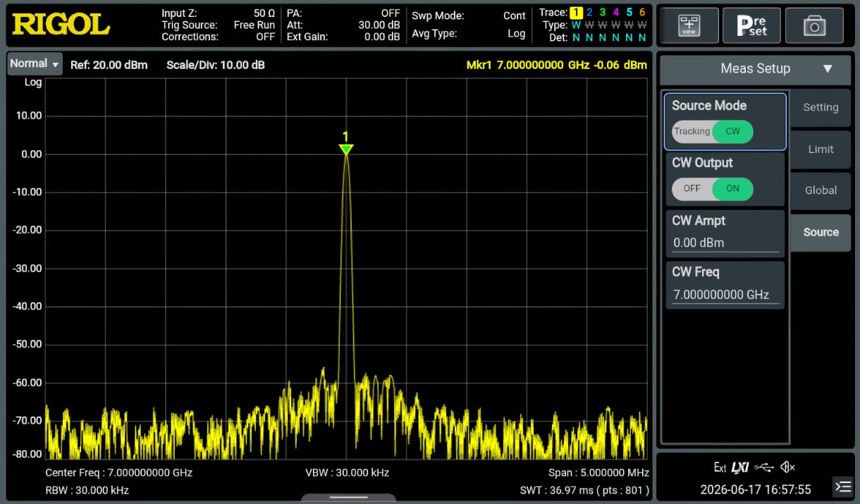Image resolution: width=860 pixels, height=504 pixels.
Task: Select trace 2 indicator
Action: 589,12
